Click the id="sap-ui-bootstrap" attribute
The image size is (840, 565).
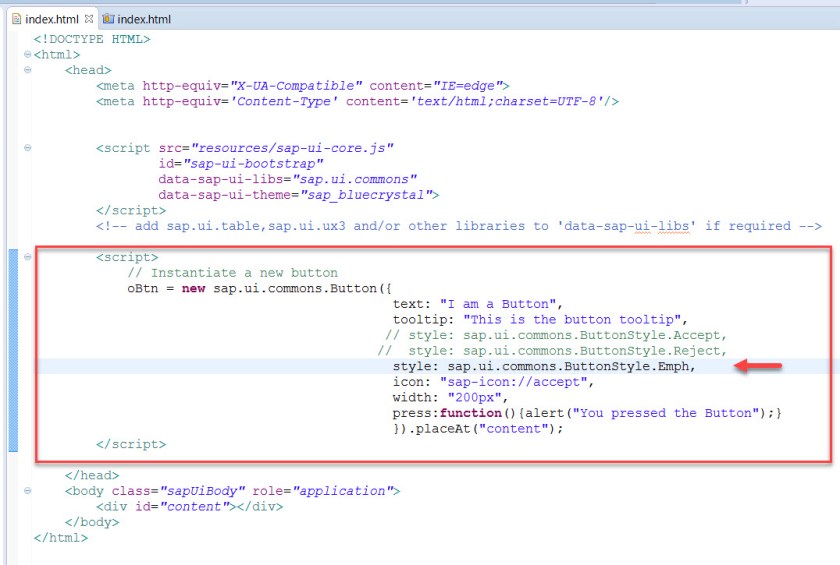pos(241,163)
